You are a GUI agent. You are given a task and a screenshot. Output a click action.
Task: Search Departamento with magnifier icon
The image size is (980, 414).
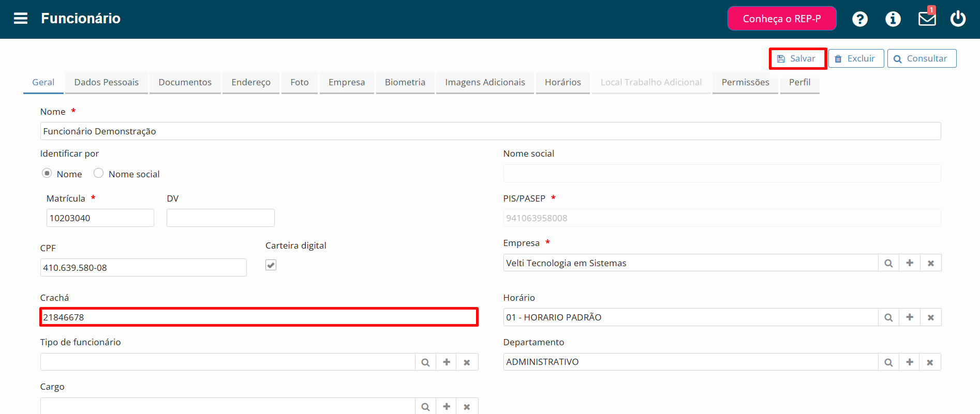888,362
